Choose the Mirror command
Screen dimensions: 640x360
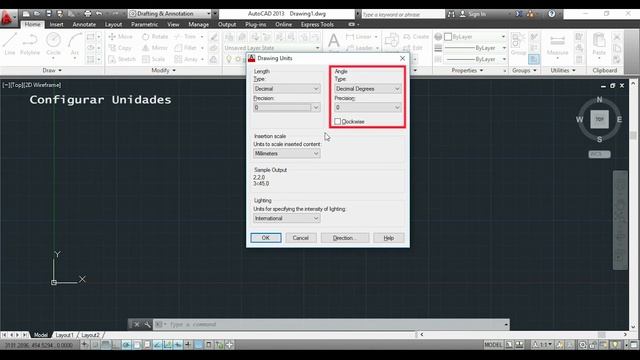[x=155, y=48]
